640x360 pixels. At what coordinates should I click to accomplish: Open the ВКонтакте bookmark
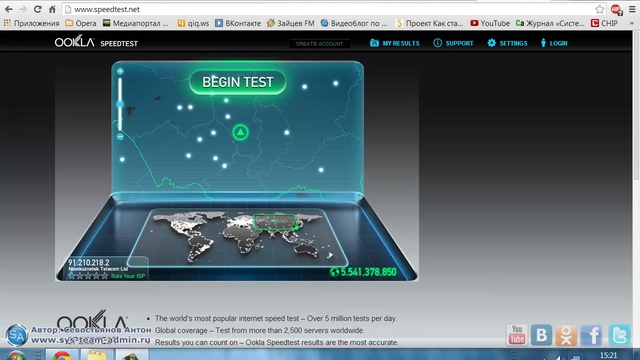pyautogui.click(x=238, y=23)
